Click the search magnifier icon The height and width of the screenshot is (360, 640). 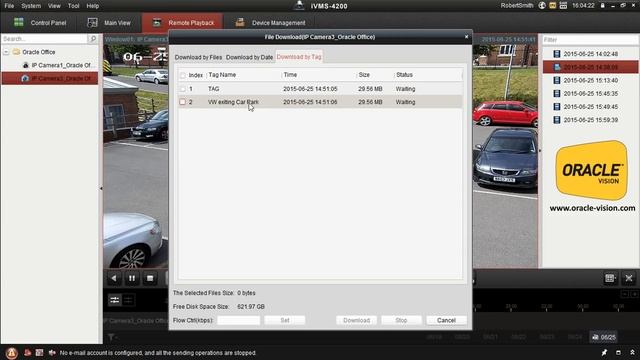(93, 39)
